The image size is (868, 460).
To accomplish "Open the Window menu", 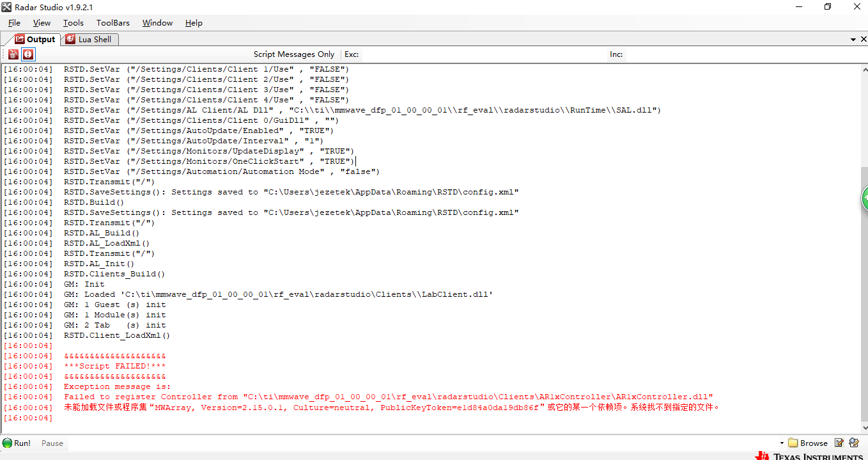I will click(x=157, y=22).
